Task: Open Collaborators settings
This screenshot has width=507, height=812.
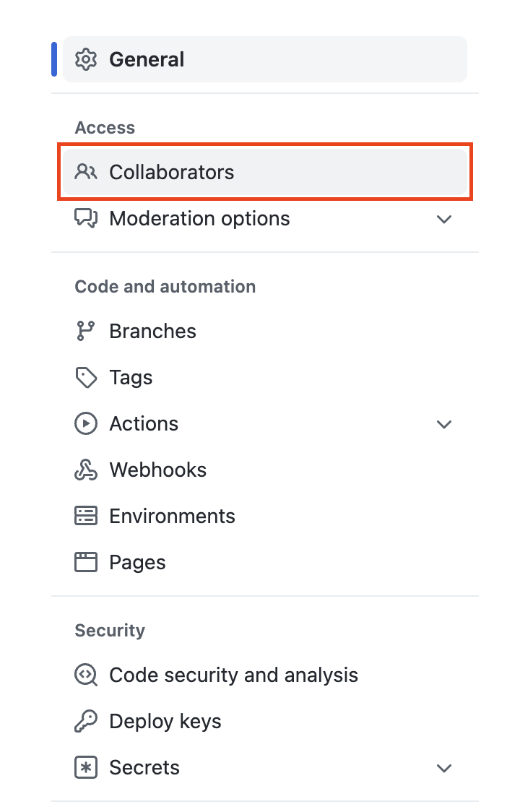Action: 264,172
